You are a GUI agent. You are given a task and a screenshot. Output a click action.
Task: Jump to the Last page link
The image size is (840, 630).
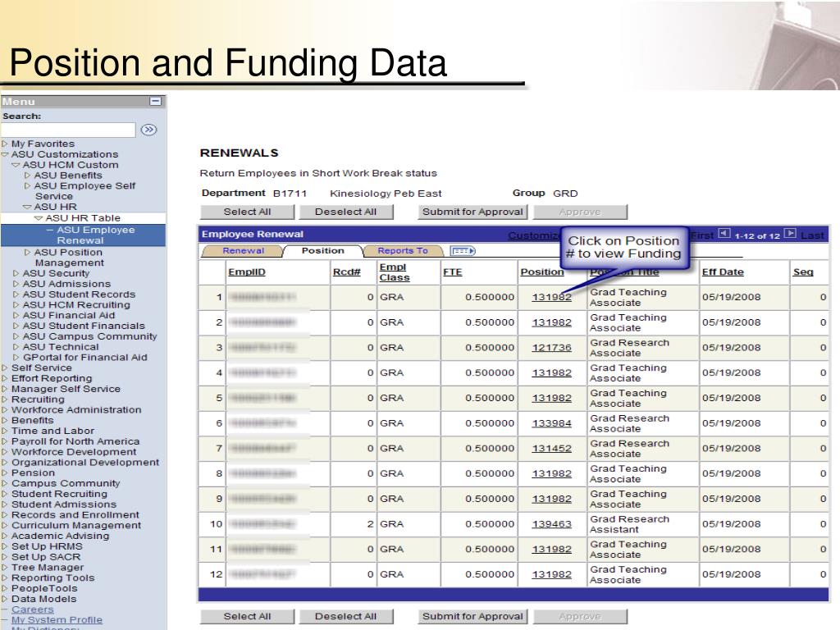point(812,235)
